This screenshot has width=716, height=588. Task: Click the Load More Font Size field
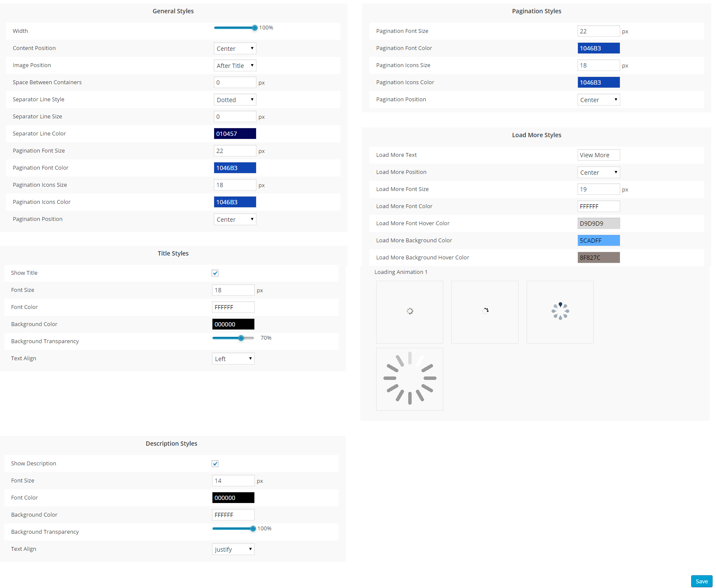point(598,189)
